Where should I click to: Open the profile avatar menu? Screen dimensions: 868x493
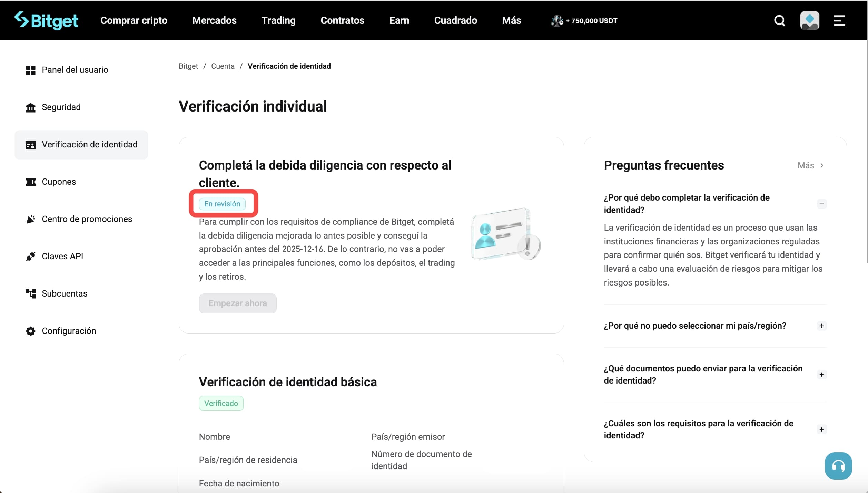(810, 20)
